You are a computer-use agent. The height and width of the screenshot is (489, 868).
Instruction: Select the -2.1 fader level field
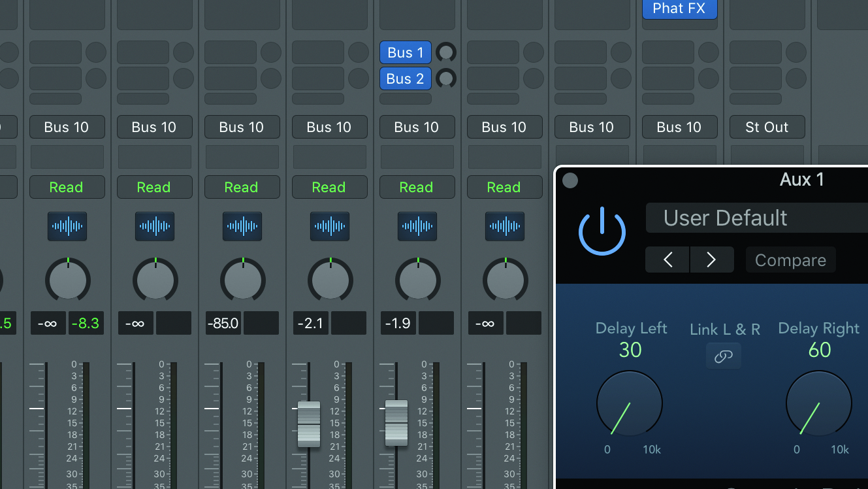click(311, 323)
